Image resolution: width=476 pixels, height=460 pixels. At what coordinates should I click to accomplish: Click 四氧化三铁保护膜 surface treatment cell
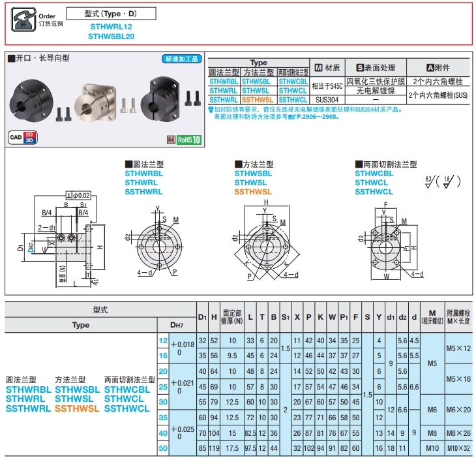click(376, 82)
